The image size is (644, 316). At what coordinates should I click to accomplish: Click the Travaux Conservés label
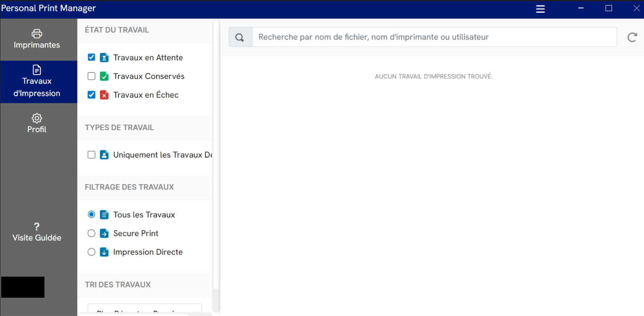[149, 76]
